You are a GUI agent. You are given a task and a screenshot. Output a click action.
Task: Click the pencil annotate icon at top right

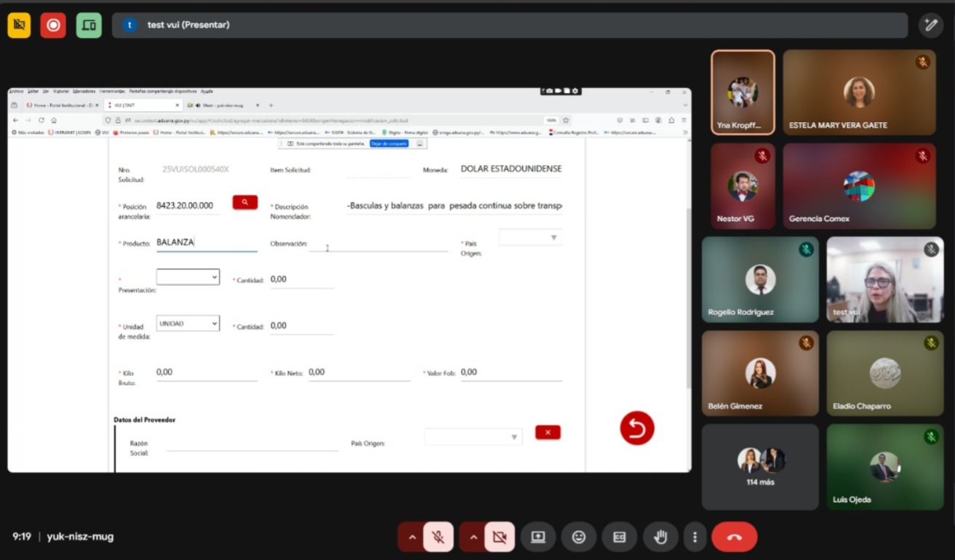[930, 25]
